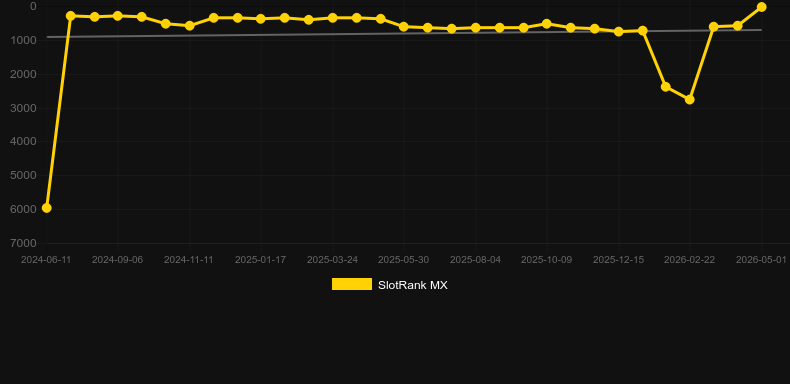Select the first data point near 6000
The height and width of the screenshot is (384, 790).
pos(46,208)
